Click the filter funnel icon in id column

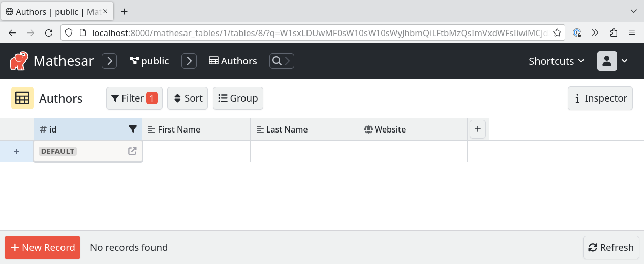133,129
